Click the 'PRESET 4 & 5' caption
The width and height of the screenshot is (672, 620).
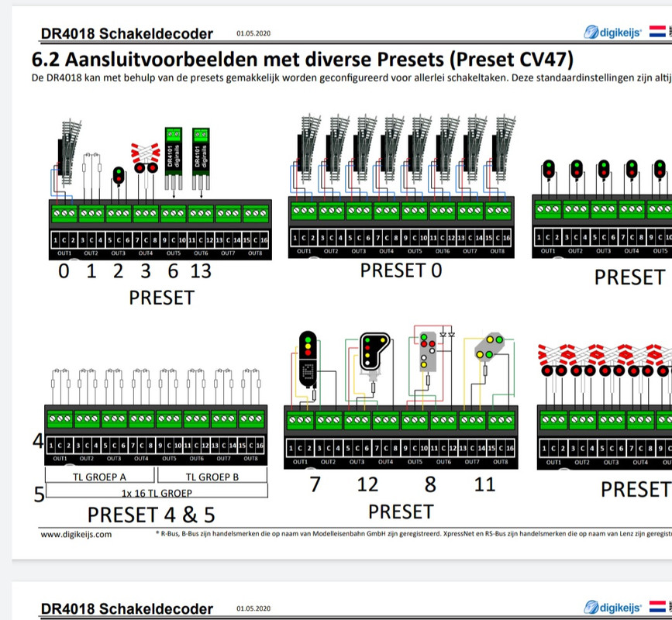pyautogui.click(x=151, y=515)
